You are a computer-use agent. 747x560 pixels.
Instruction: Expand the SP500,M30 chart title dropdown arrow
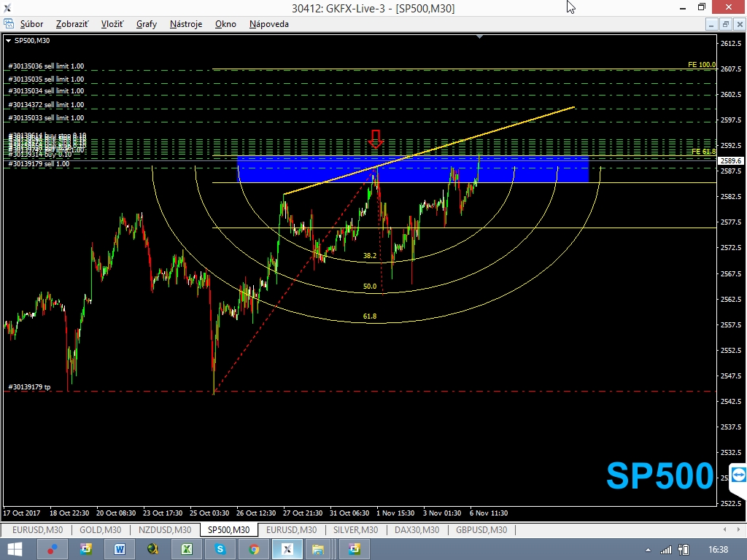pos(8,41)
